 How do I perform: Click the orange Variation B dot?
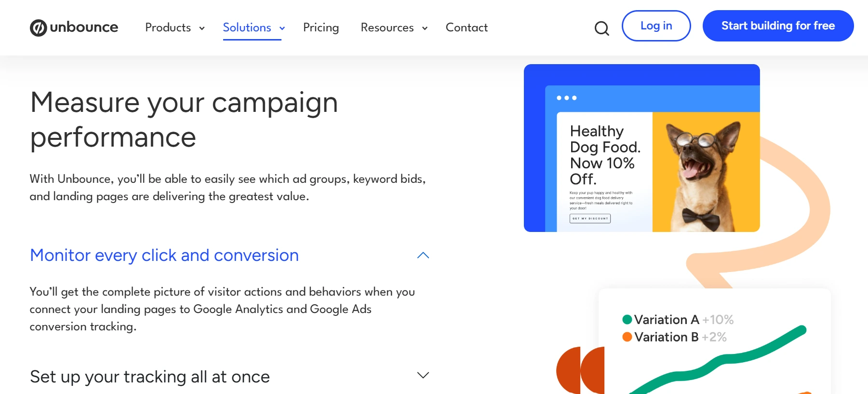pos(627,337)
